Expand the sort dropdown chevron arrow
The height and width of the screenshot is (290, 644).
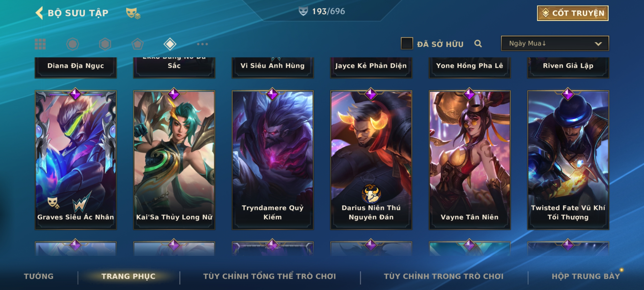click(598, 44)
